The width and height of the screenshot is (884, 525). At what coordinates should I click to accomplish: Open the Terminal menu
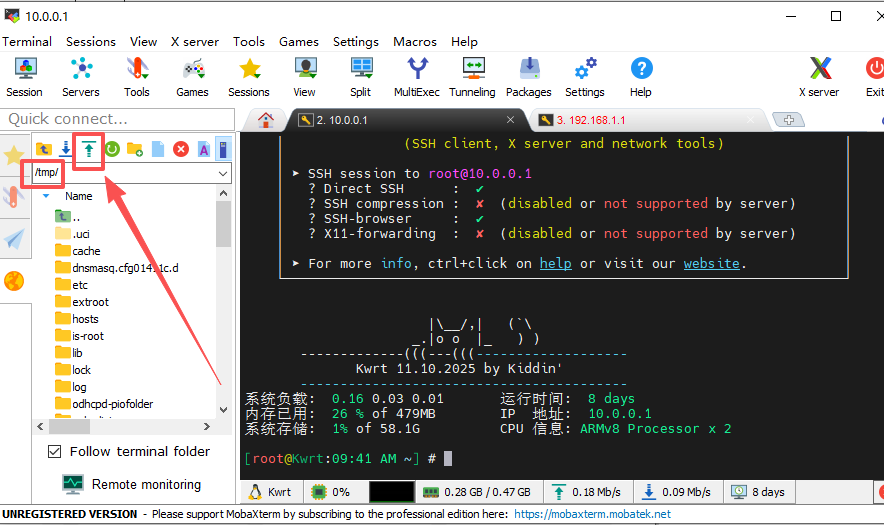click(x=26, y=42)
